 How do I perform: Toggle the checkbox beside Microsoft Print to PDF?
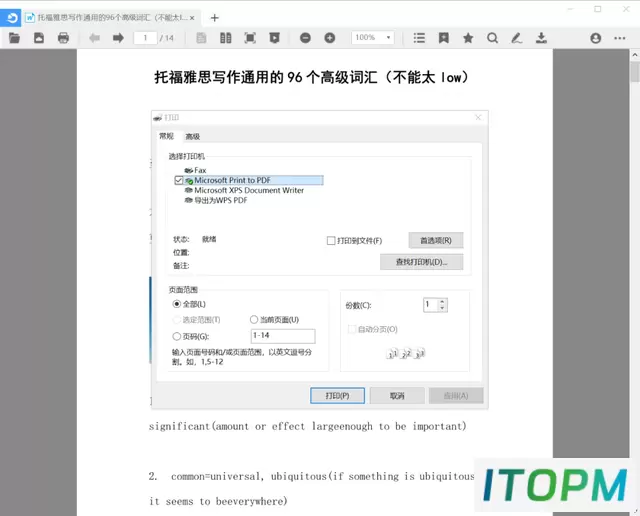pos(178,180)
